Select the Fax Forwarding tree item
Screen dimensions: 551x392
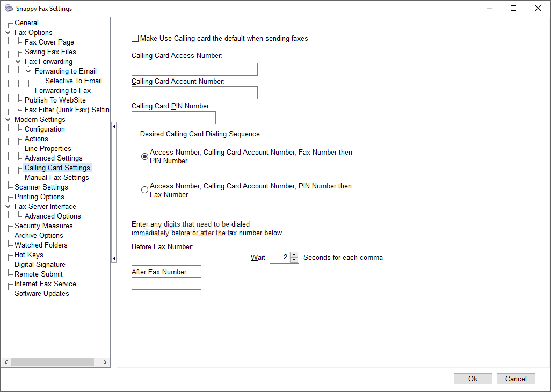click(x=48, y=61)
